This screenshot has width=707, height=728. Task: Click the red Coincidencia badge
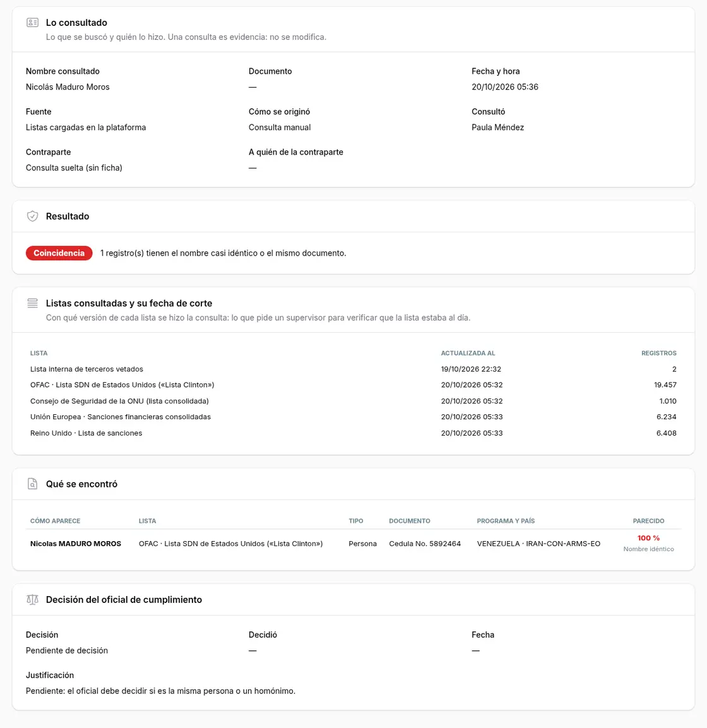59,253
